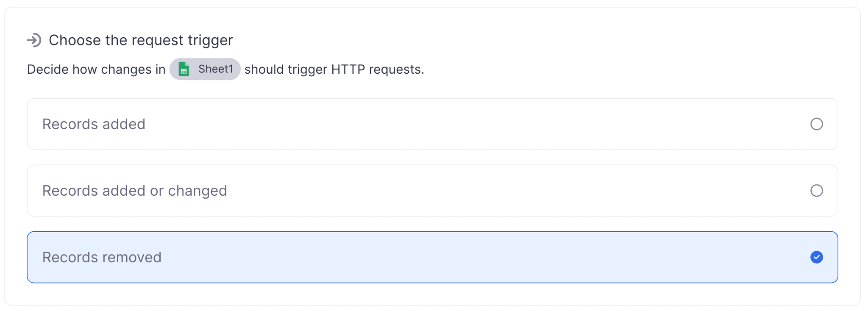Click the highlighted blue selection area
This screenshot has width=868, height=311.
[x=432, y=257]
